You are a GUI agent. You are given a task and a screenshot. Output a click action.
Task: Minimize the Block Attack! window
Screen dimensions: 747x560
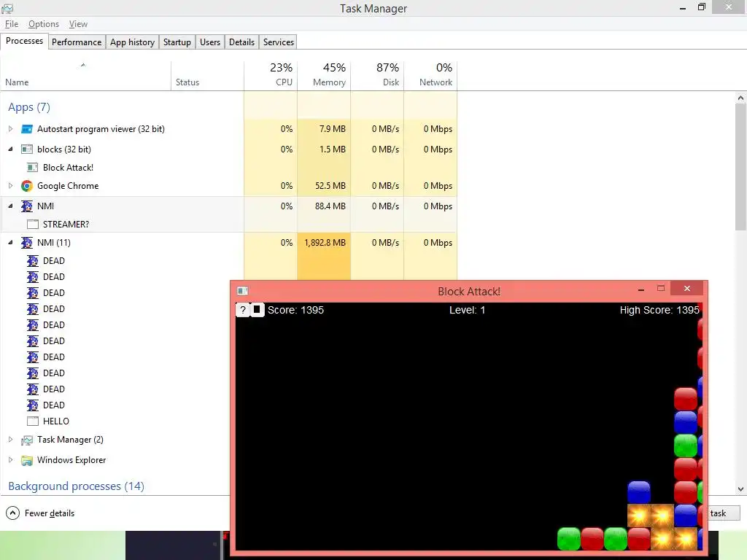click(641, 289)
